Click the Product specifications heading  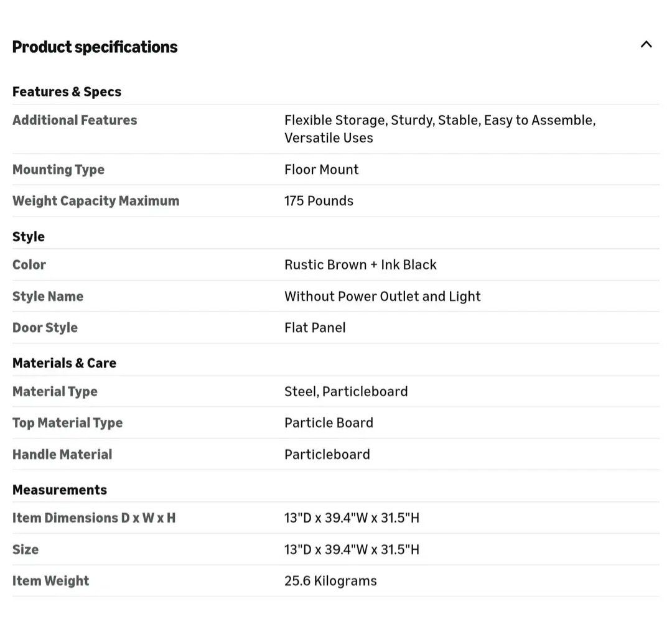[x=95, y=47]
